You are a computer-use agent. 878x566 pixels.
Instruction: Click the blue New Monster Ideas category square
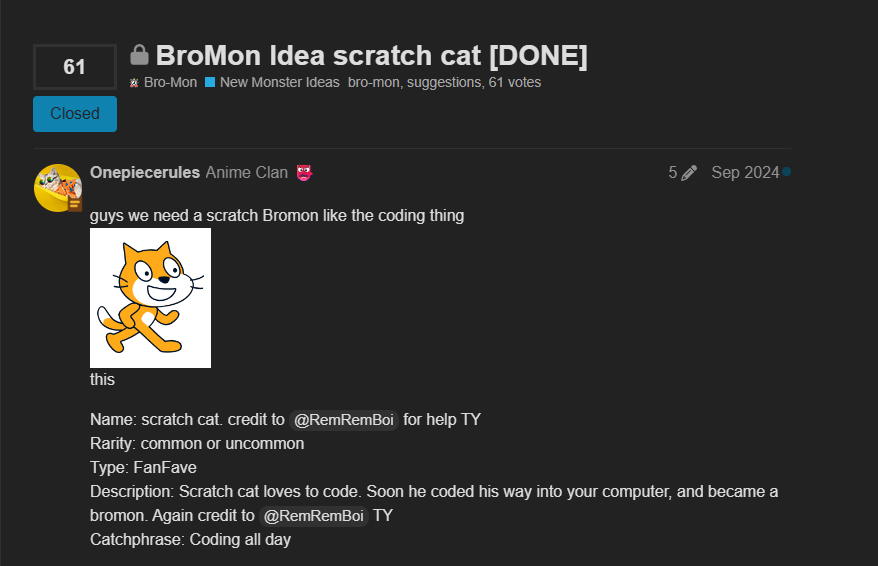210,83
